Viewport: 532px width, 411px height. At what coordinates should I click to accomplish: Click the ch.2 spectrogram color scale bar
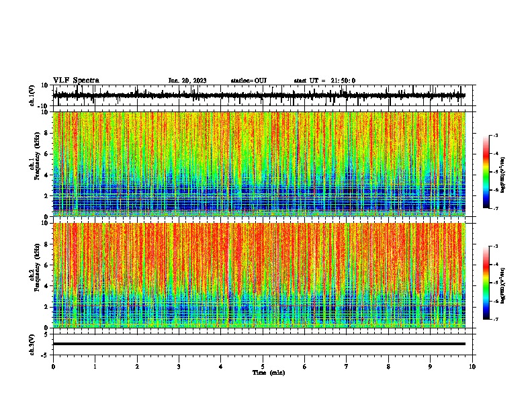486,283
